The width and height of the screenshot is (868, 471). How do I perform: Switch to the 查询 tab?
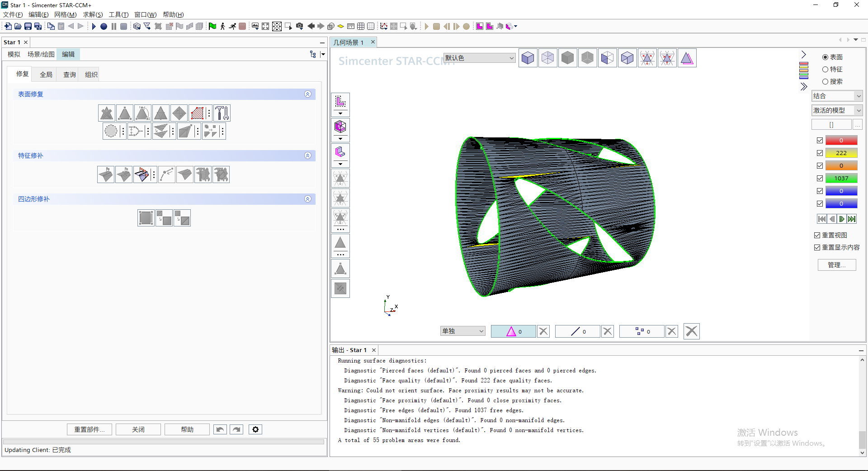tap(70, 75)
